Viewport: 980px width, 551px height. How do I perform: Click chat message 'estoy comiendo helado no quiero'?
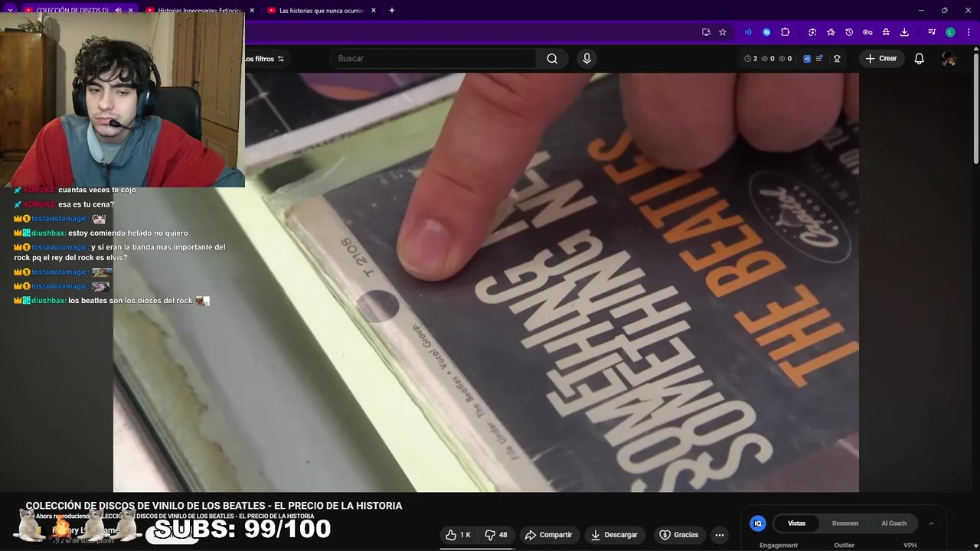point(128,233)
